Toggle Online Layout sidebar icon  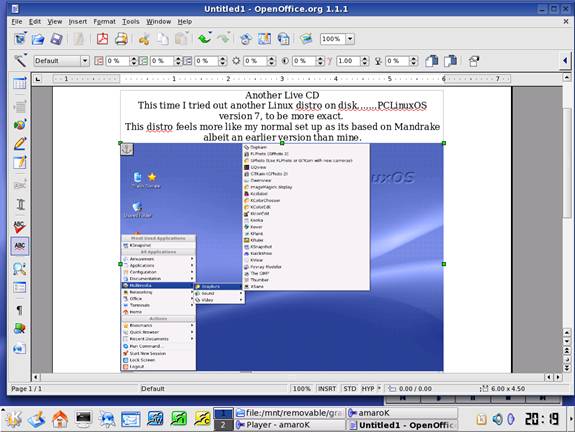pos(20,348)
